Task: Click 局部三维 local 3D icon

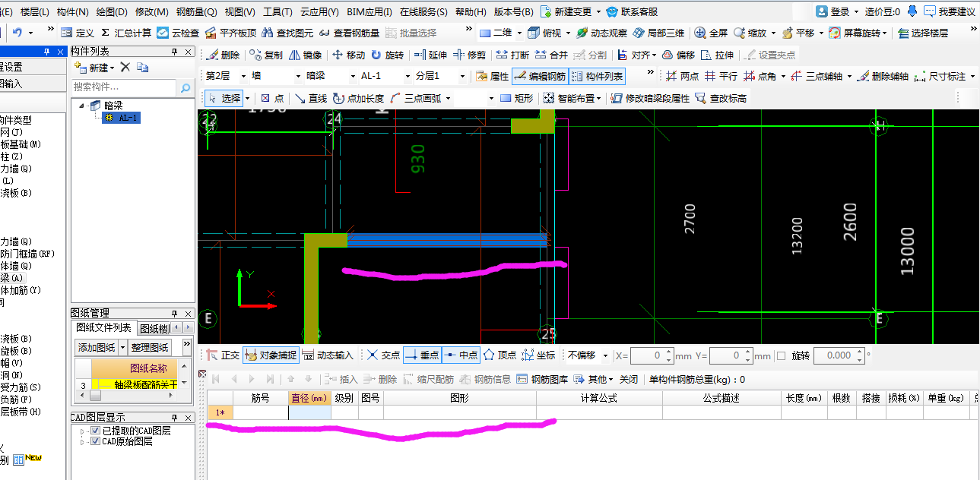Action: [x=639, y=33]
